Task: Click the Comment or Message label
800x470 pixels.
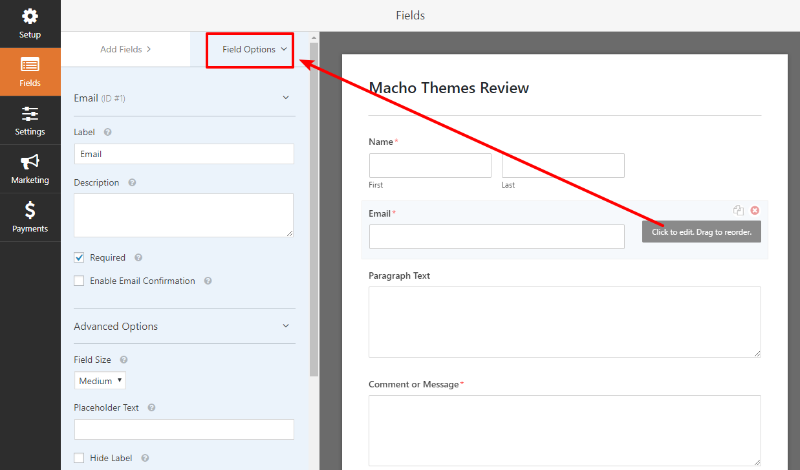Action: click(414, 385)
